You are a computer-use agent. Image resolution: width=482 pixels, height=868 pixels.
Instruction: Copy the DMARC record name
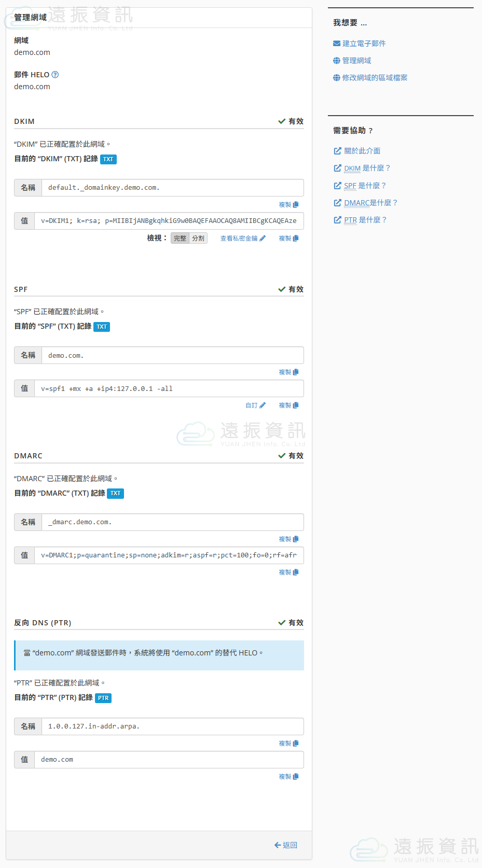[x=288, y=539]
